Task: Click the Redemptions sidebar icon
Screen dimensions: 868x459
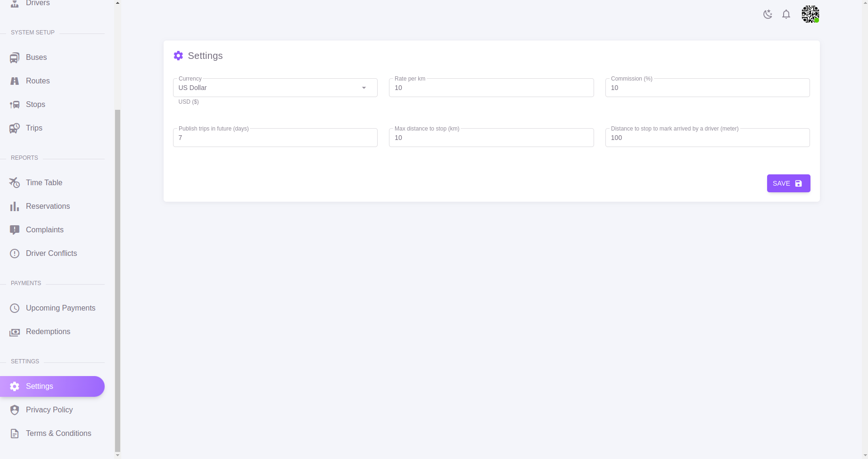Action: [14, 331]
